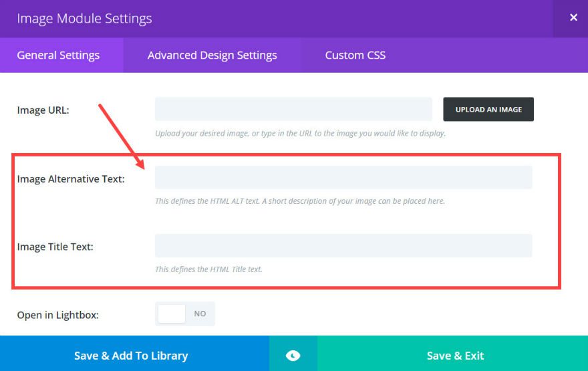Click the Image Alternative Text label
The width and height of the screenshot is (588, 371).
(71, 178)
